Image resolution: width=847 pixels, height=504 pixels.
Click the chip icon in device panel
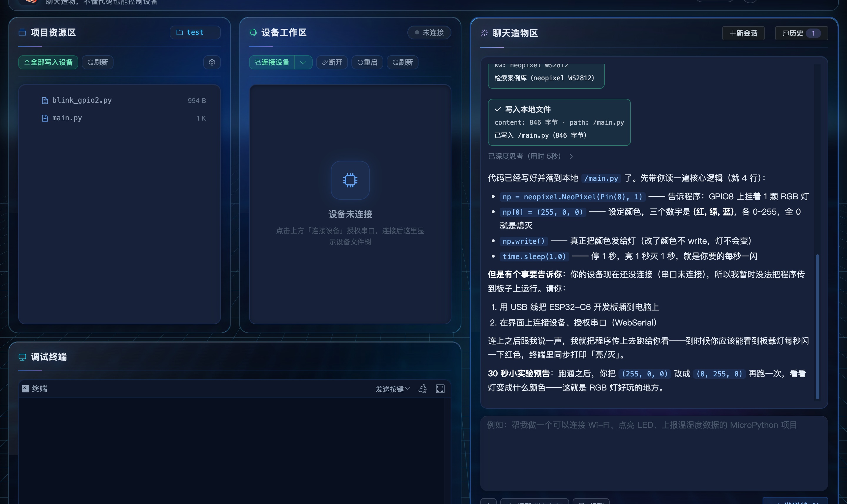coord(350,180)
